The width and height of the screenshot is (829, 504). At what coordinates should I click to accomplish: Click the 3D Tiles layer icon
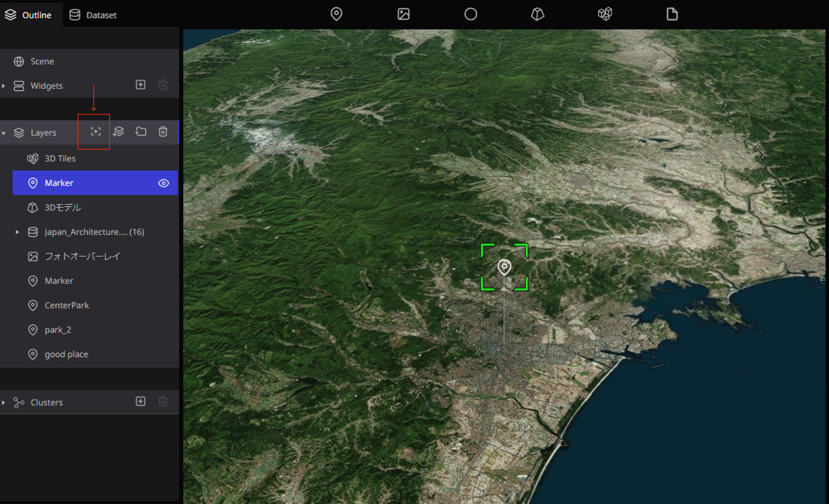33,159
